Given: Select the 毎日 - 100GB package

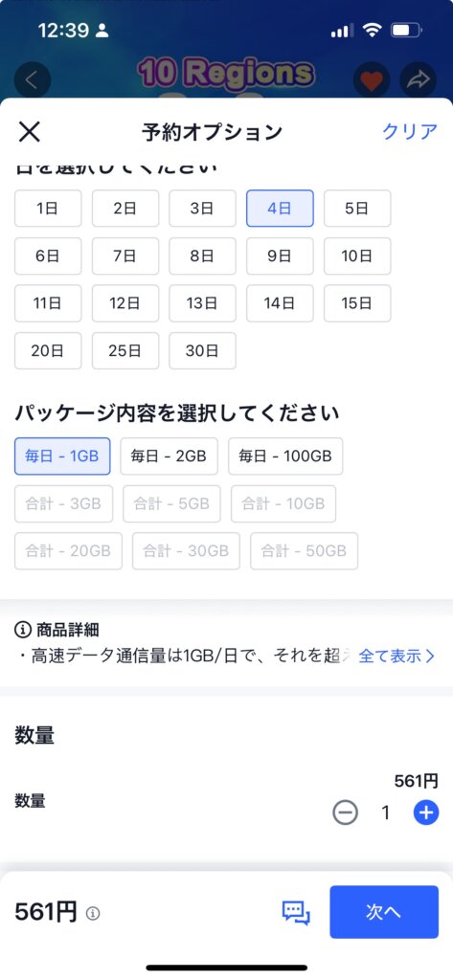Looking at the screenshot, I should point(285,457).
